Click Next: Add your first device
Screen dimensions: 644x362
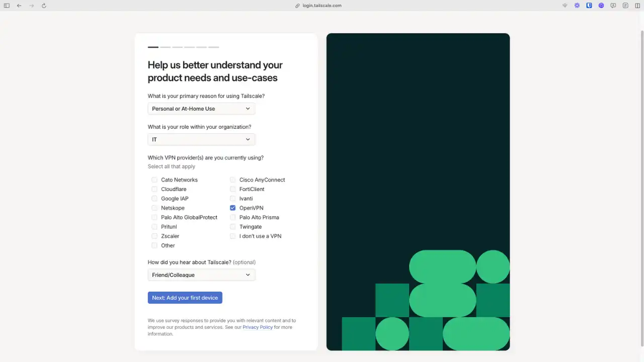185,298
